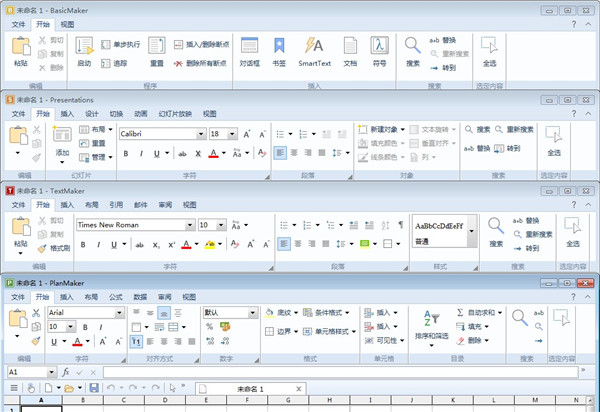600x412 pixels.
Task: Click New Object in Presentations
Action: coord(381,130)
